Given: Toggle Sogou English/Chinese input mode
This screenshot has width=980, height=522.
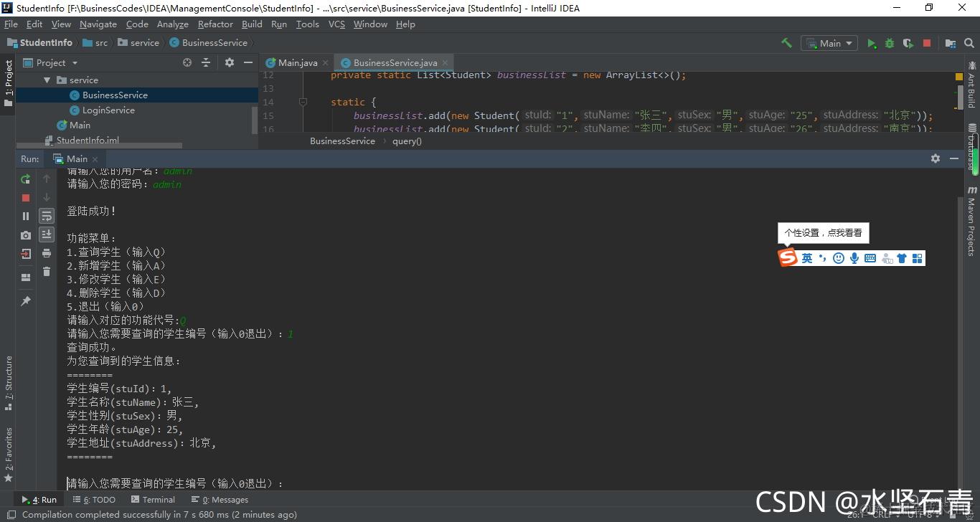Looking at the screenshot, I should pos(807,258).
